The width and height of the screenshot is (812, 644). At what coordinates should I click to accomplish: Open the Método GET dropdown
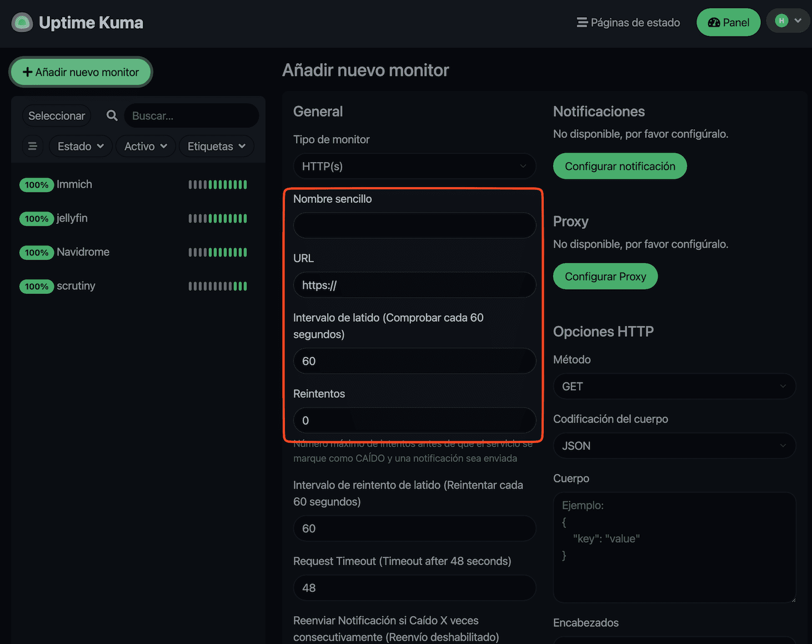pos(674,386)
